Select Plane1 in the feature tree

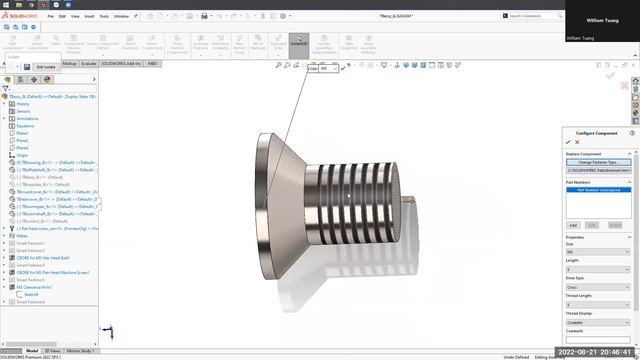coord(22,133)
